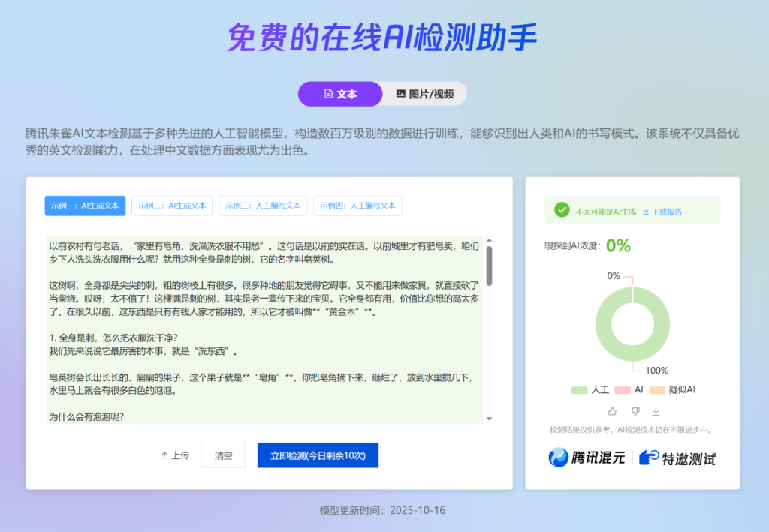Viewport: 769px width, 532px height.
Task: Give thumbs down feedback on the detection result
Action: (635, 411)
